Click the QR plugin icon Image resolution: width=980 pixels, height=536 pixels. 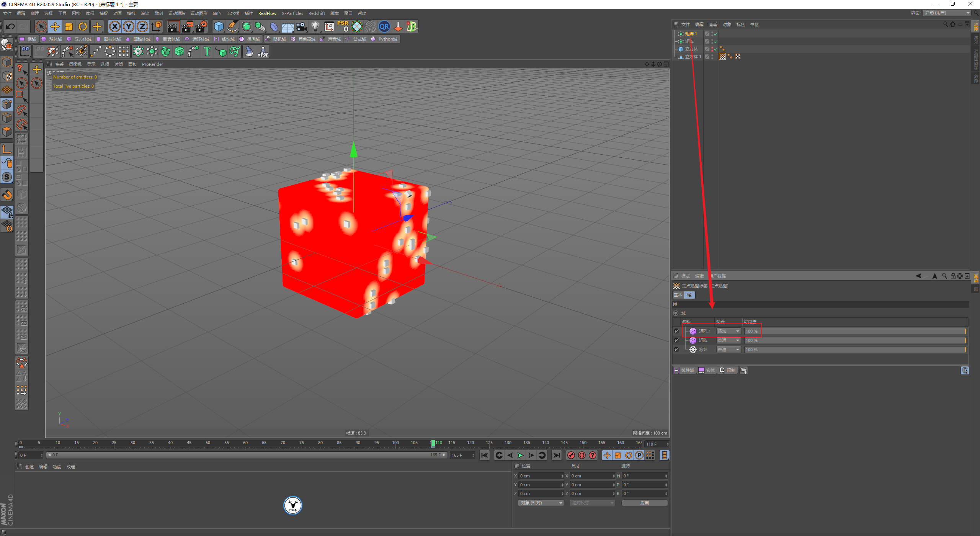[384, 26]
